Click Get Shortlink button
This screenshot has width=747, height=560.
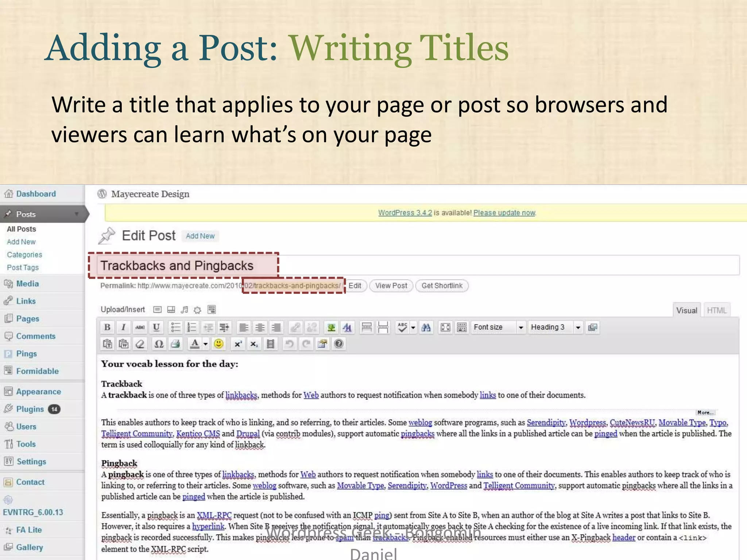tap(442, 285)
